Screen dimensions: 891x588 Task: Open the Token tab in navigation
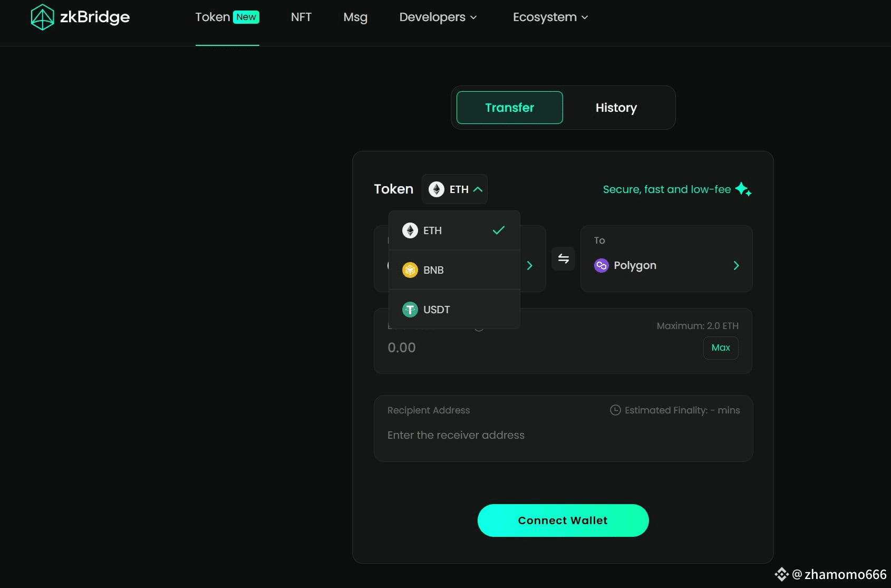(x=227, y=17)
